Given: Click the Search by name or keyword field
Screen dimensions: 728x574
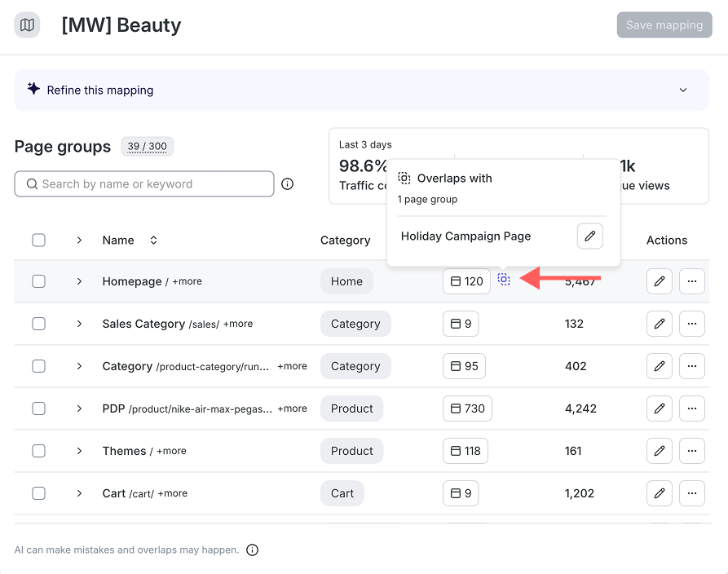Looking at the screenshot, I should [x=144, y=184].
